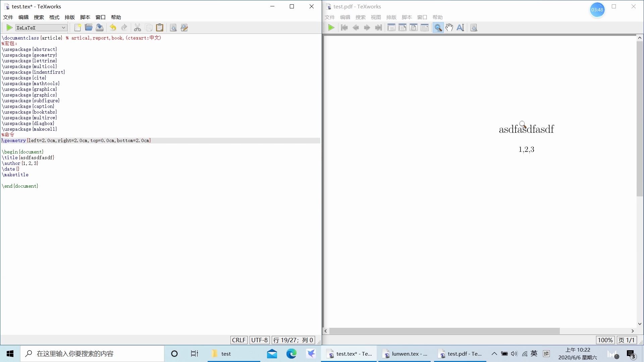Viewport: 644px width, 362px height.
Task: Click the UTF-8 encoding indicator
Action: pos(260,340)
